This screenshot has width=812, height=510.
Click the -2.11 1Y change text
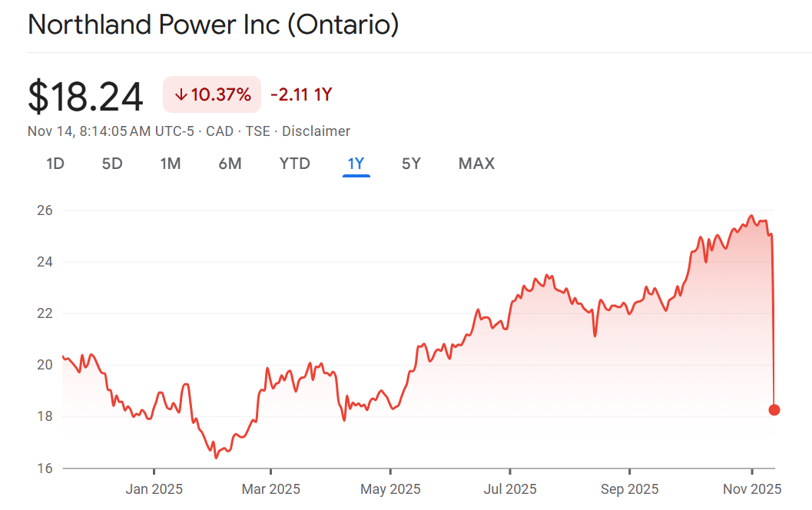[301, 95]
